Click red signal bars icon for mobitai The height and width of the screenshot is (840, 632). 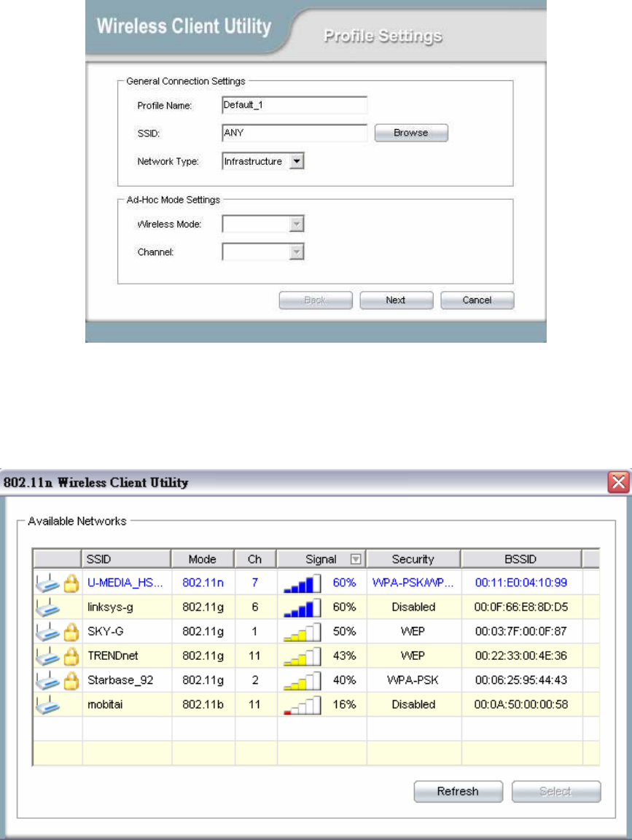pos(302,705)
